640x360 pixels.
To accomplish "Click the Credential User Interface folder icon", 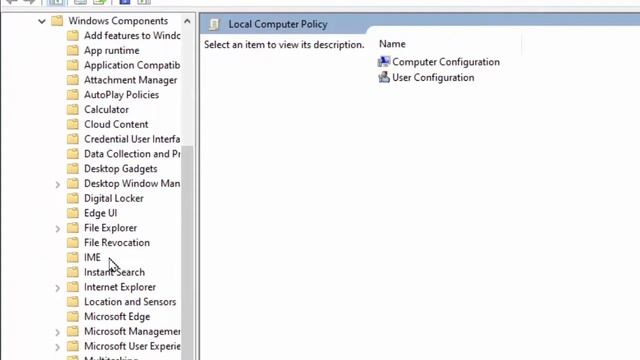I will point(73,139).
